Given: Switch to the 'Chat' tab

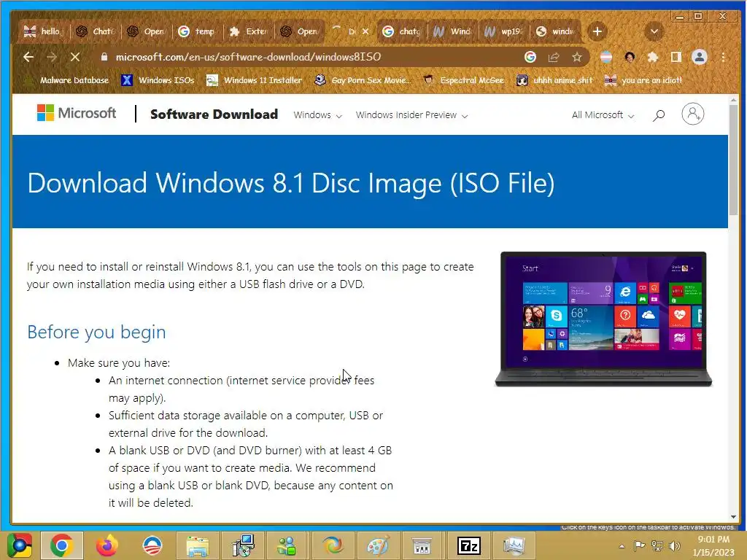Looking at the screenshot, I should (96, 31).
